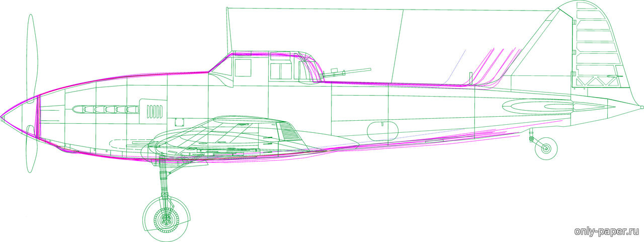Click the engine exhaust stub row
644x242 pixels.
[x=106, y=109]
